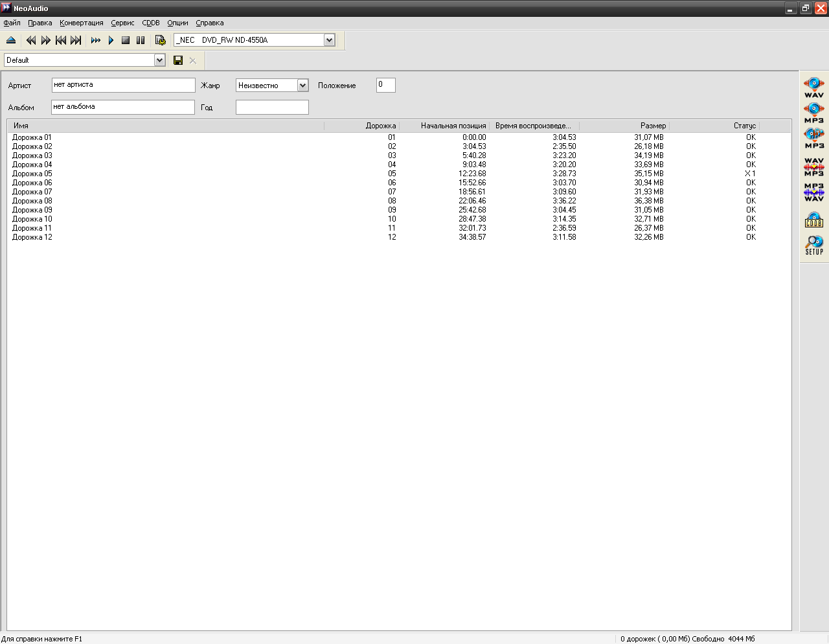829x644 pixels.
Task: Click the Положение field showing 0
Action: [x=385, y=85]
